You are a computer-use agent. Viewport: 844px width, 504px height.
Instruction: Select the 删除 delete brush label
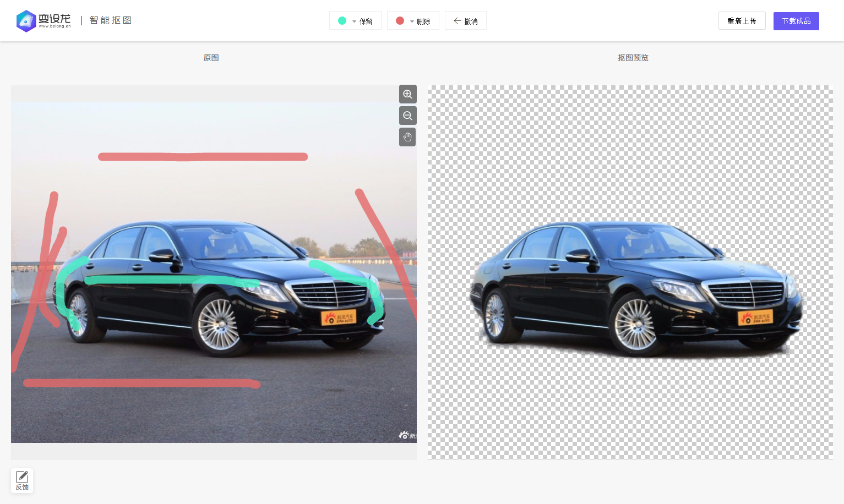pos(424,21)
